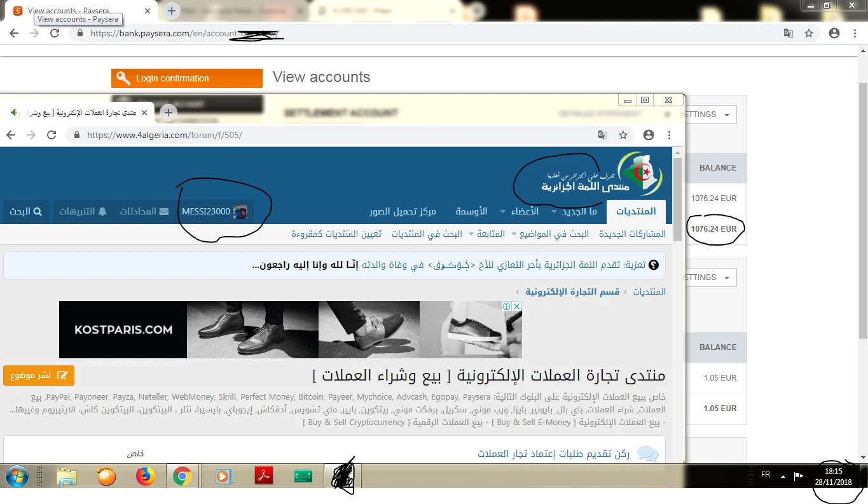The image size is (868, 504).
Task: Close the KOSTPARIS ad with the X icon
Action: (517, 306)
